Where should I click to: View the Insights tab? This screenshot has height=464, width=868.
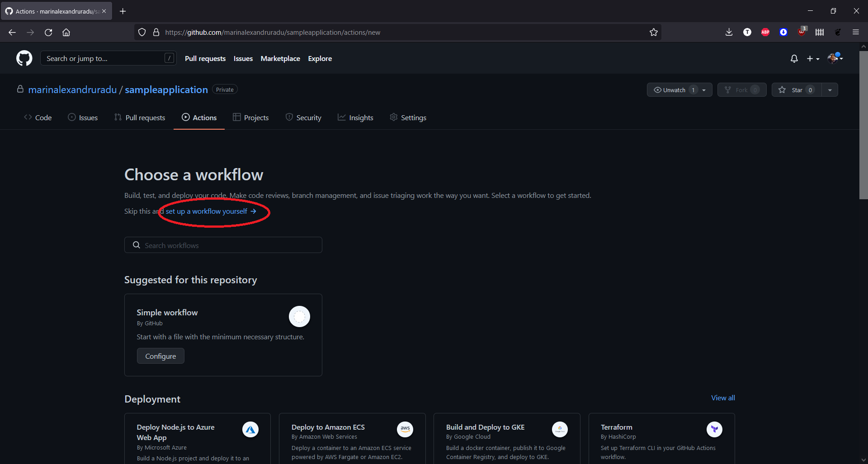[355, 117]
